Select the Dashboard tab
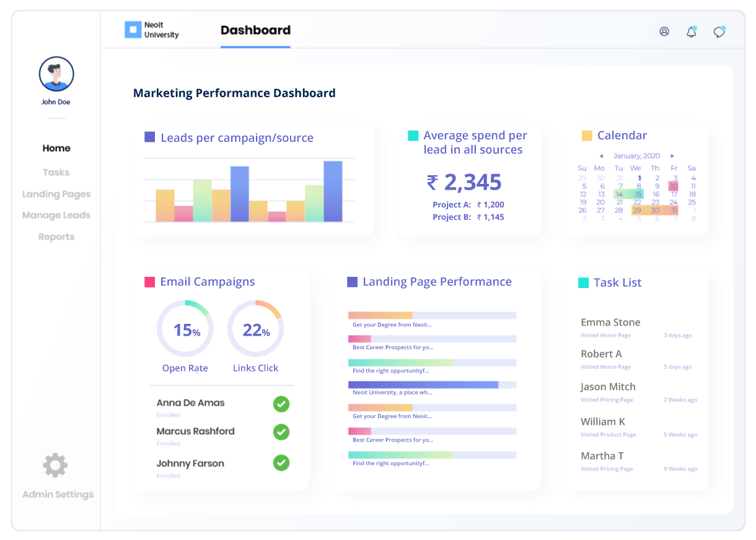 click(x=255, y=30)
